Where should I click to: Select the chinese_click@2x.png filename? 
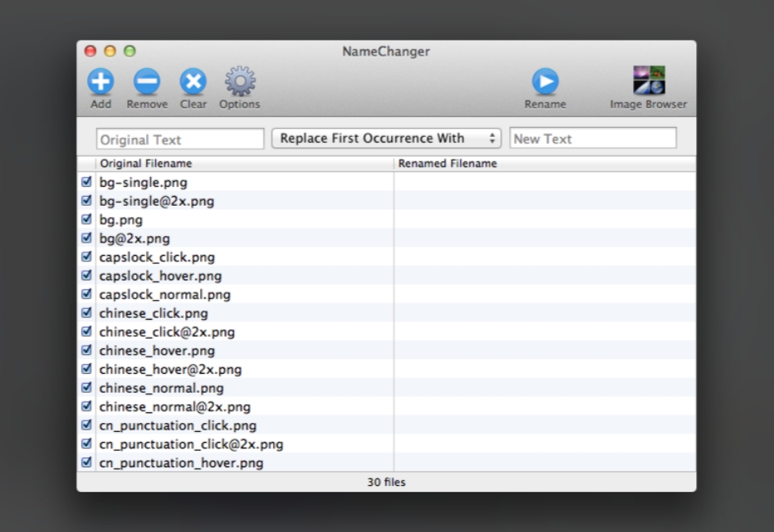tap(166, 333)
